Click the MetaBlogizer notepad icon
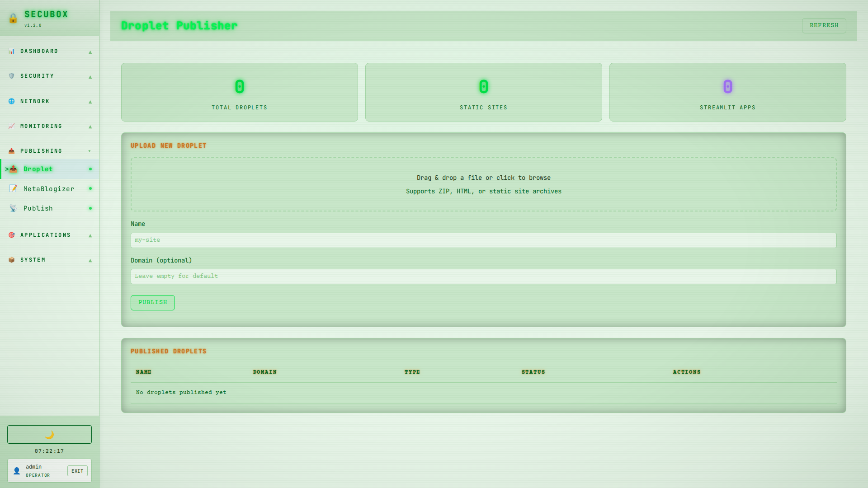The height and width of the screenshot is (488, 868). (x=14, y=188)
